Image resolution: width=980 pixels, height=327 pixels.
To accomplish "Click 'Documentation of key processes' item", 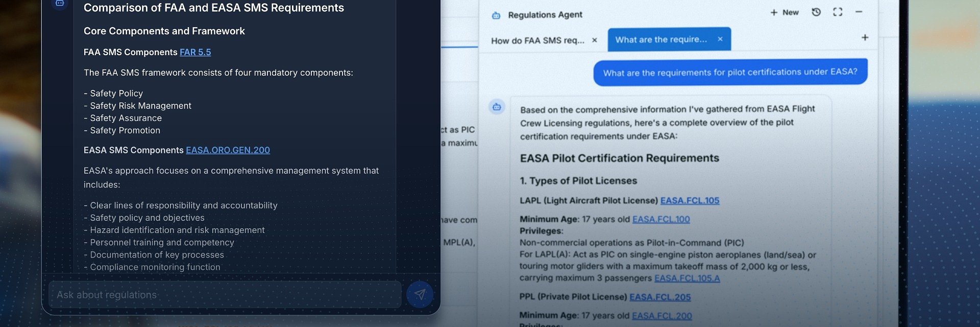I will [x=154, y=254].
